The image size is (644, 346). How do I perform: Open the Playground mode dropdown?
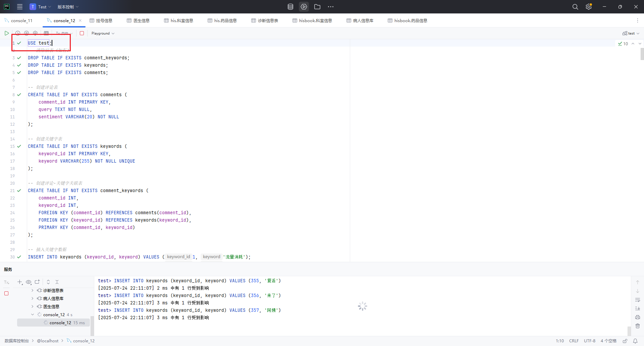tap(103, 33)
